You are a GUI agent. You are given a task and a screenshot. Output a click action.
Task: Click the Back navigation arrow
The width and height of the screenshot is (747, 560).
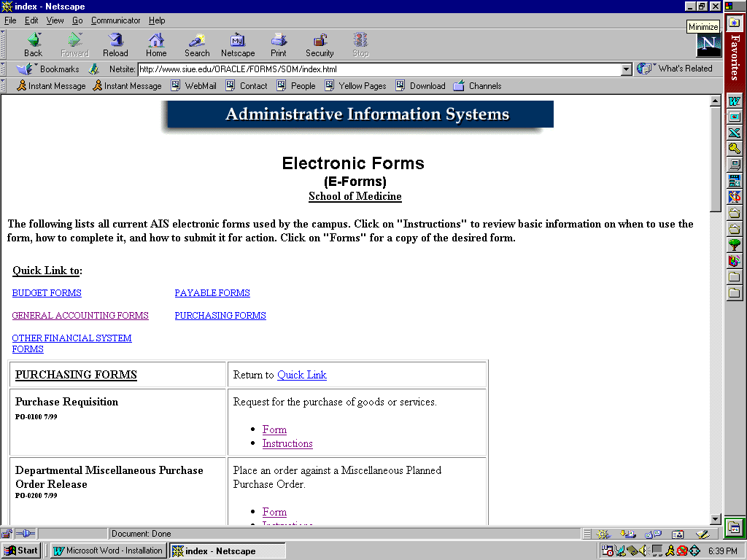coord(34,44)
